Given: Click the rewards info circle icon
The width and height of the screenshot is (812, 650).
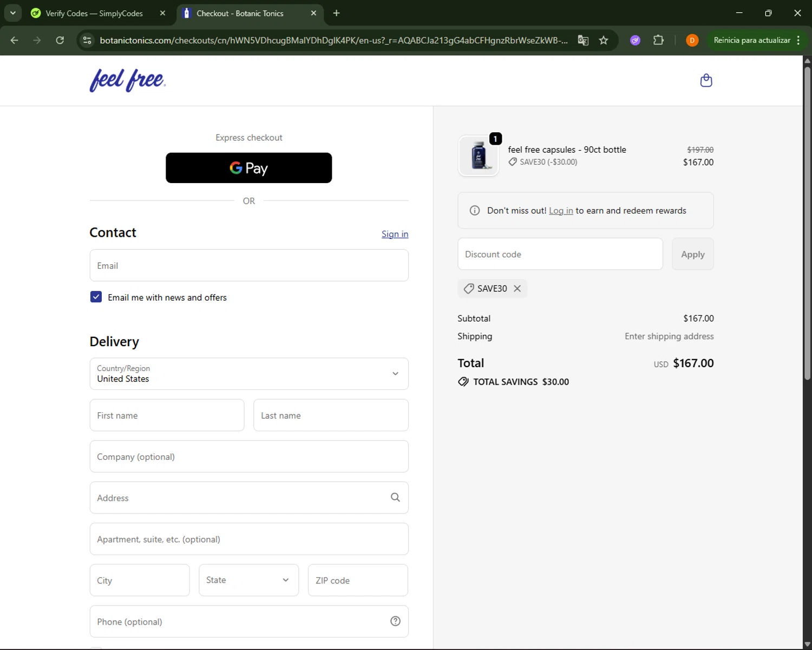Looking at the screenshot, I should [x=475, y=211].
